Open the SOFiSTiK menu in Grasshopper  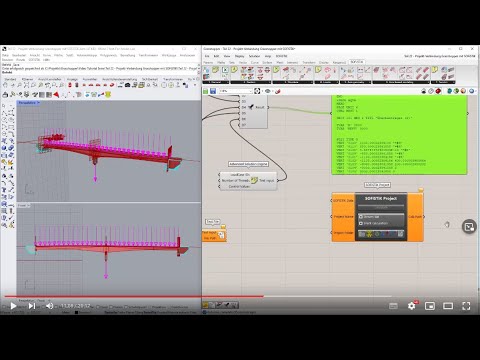(282, 56)
